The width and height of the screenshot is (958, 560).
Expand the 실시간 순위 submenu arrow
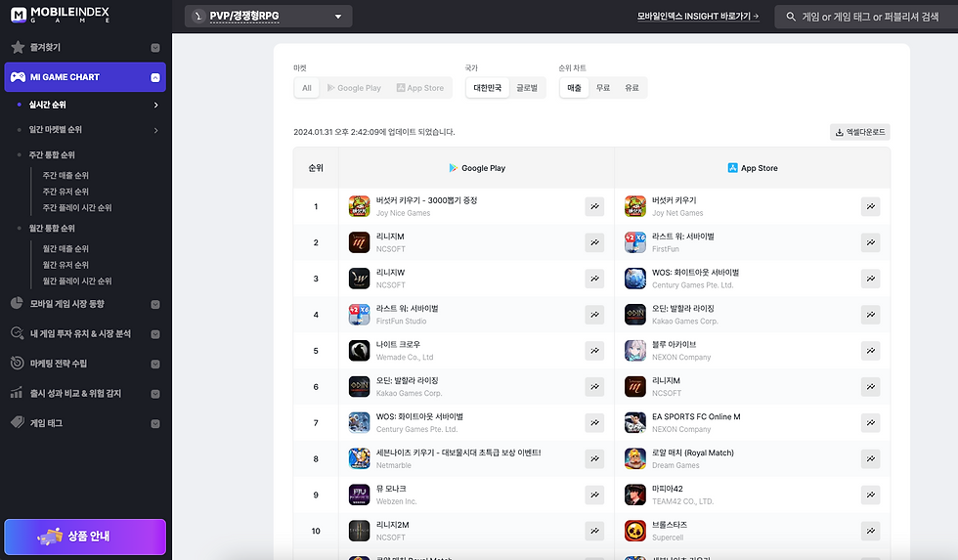coord(155,105)
